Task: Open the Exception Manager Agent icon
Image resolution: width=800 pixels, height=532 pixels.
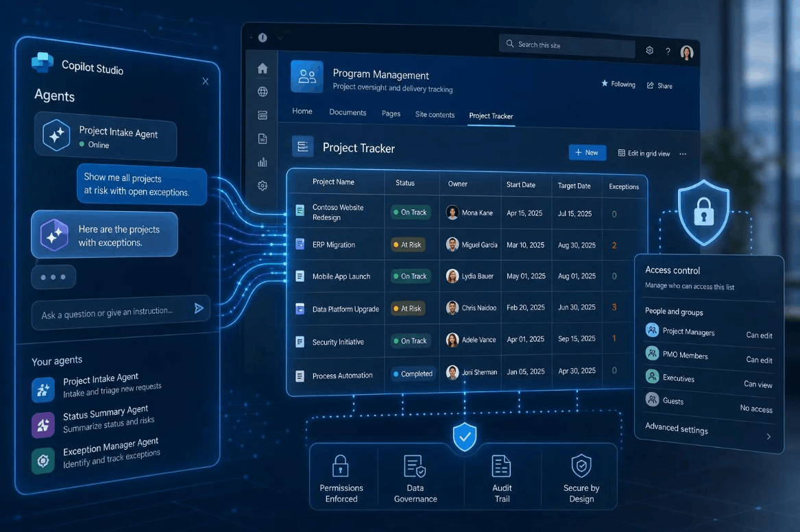Action: (x=43, y=461)
